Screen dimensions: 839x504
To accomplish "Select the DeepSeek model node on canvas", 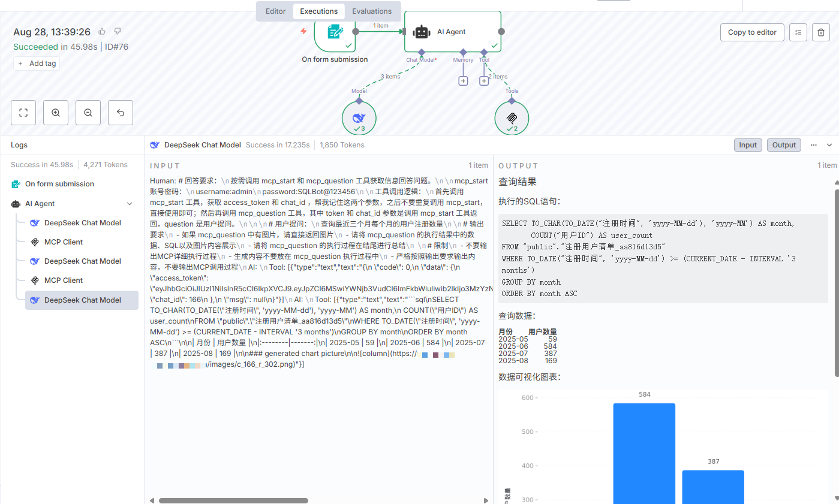I will 359,117.
